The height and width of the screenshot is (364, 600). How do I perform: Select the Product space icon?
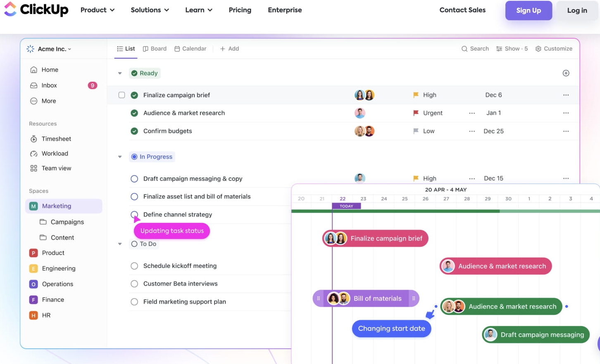[x=33, y=253]
